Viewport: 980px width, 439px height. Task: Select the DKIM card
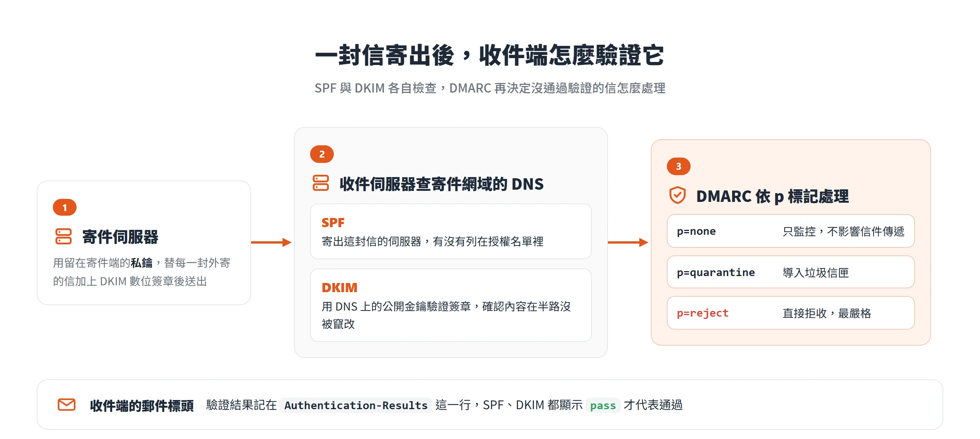[451, 305]
